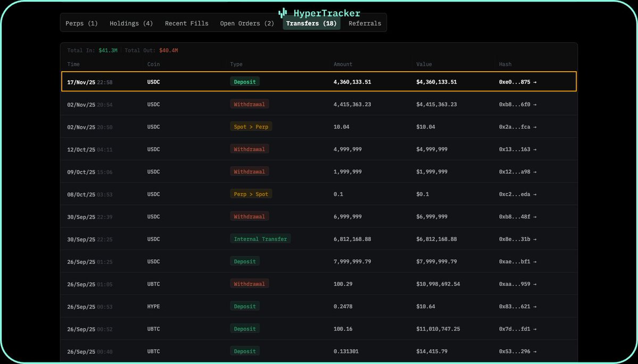Follow the 0x2a...fca hash arrow

(x=534, y=127)
